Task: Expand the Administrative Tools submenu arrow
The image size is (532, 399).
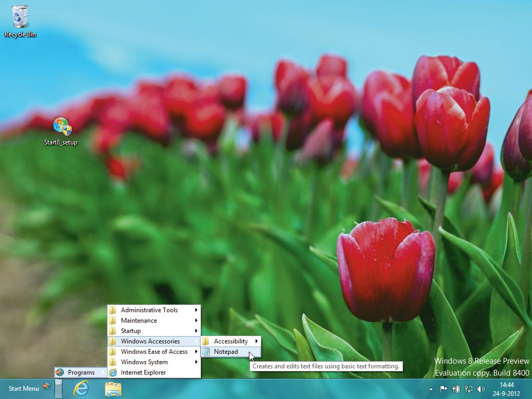Action: (196, 310)
